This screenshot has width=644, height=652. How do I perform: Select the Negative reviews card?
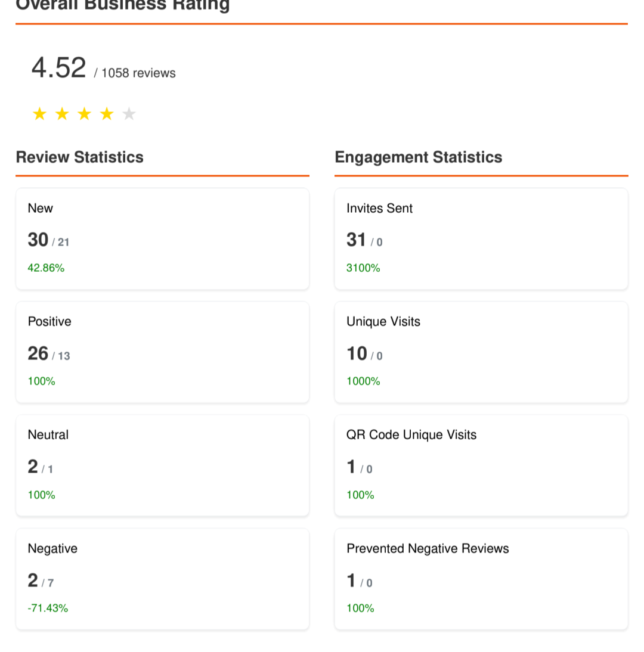[x=162, y=579]
